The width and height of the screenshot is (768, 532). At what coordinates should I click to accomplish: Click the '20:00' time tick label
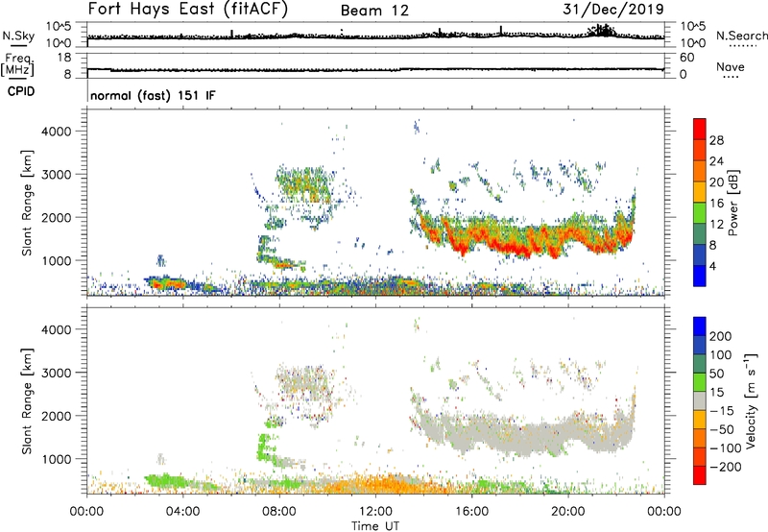[568, 512]
